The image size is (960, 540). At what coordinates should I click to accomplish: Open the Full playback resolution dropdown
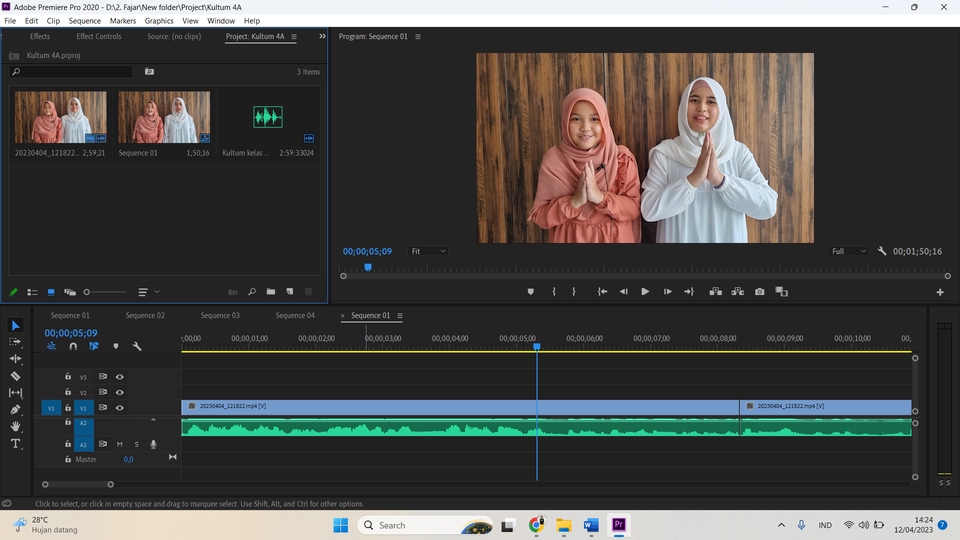pyautogui.click(x=848, y=251)
